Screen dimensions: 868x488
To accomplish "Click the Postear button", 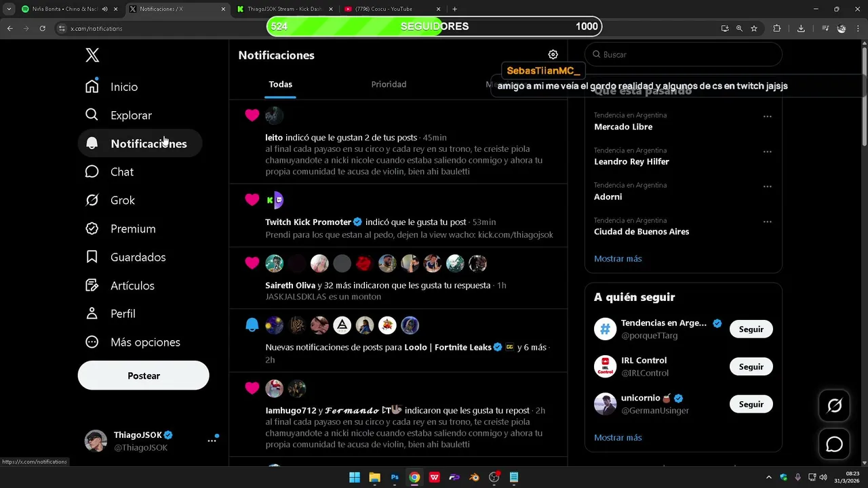I will click(x=144, y=375).
